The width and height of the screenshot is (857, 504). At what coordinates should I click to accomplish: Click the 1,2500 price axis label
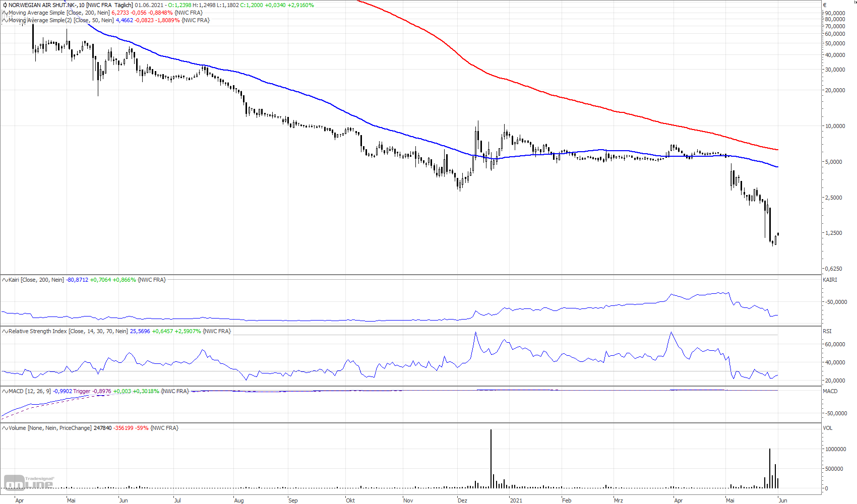833,233
